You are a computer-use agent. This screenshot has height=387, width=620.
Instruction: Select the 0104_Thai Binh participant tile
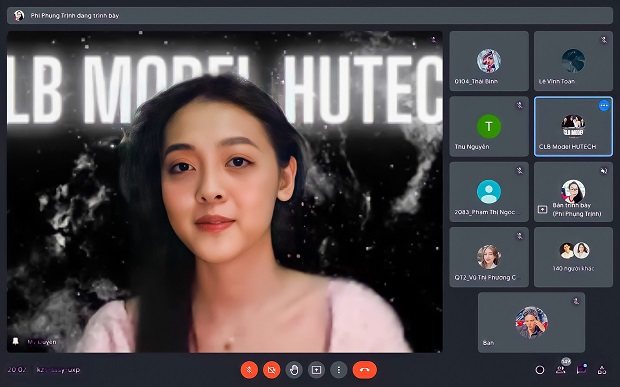coord(489,61)
